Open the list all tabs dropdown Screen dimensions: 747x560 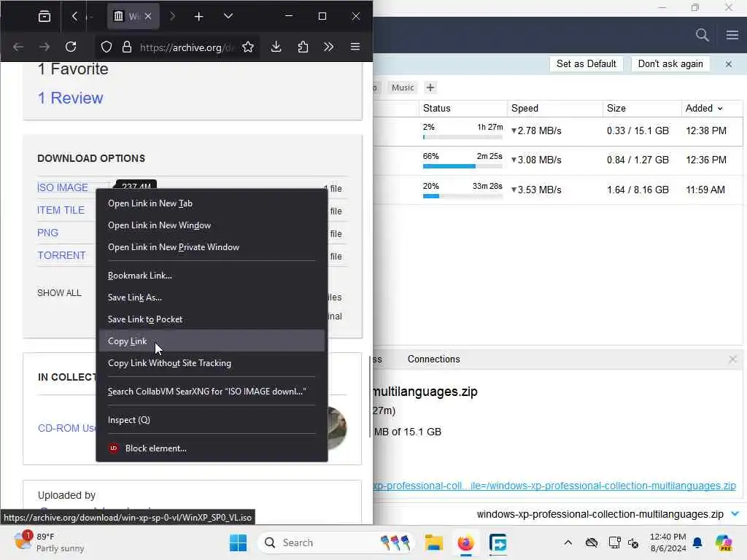pyautogui.click(x=228, y=16)
